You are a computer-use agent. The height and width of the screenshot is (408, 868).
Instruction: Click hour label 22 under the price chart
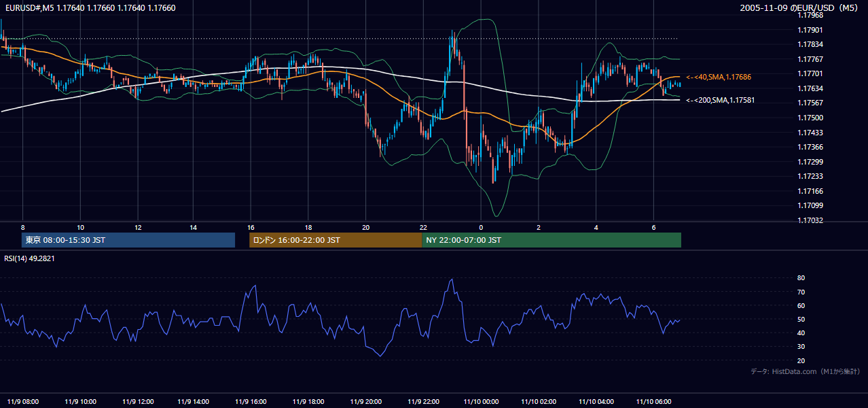pos(423,227)
